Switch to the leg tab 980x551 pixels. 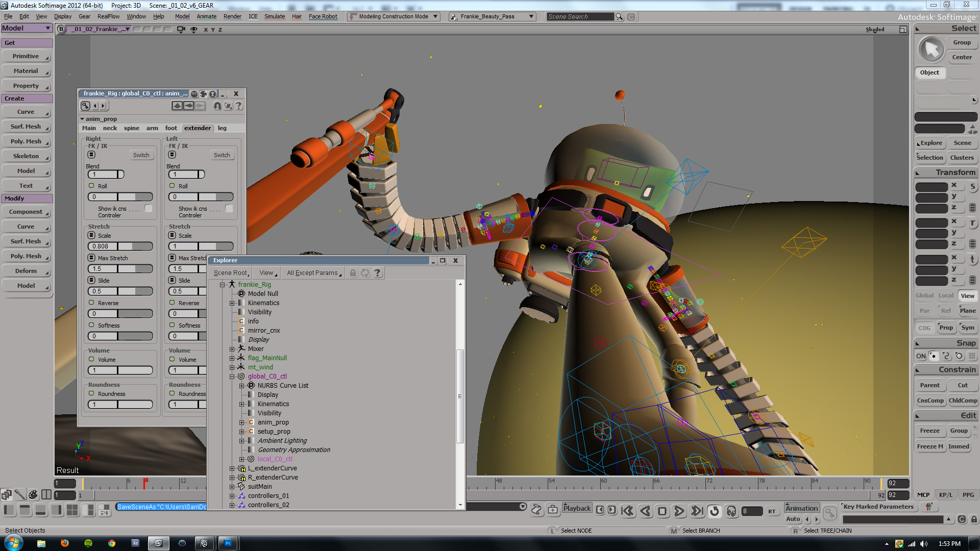coord(222,128)
